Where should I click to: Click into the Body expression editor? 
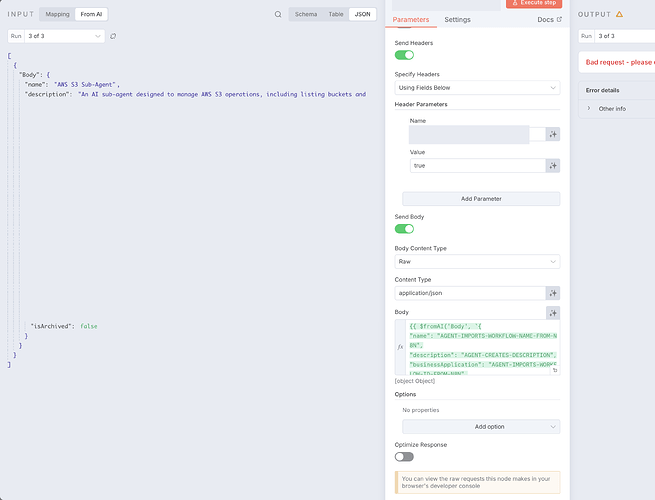(x=482, y=348)
